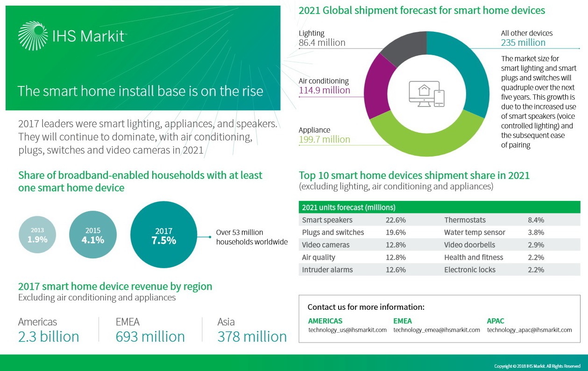The image size is (588, 371).
Task: Click the '235 million' other devices value
Action: tap(523, 43)
